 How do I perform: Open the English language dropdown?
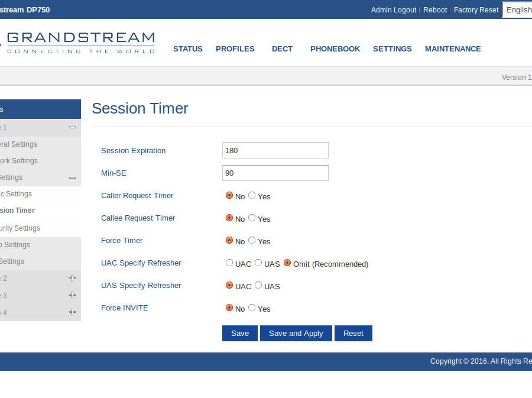pos(518,10)
